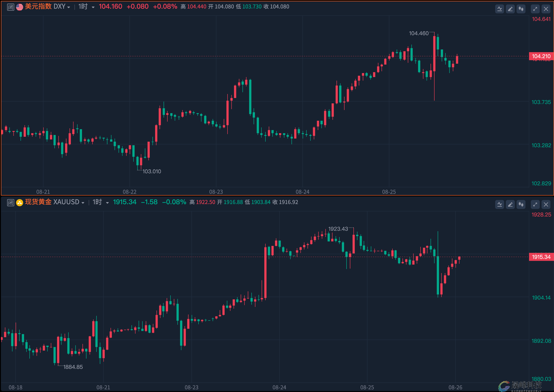Click the 103.735 price axis label

pyautogui.click(x=541, y=102)
